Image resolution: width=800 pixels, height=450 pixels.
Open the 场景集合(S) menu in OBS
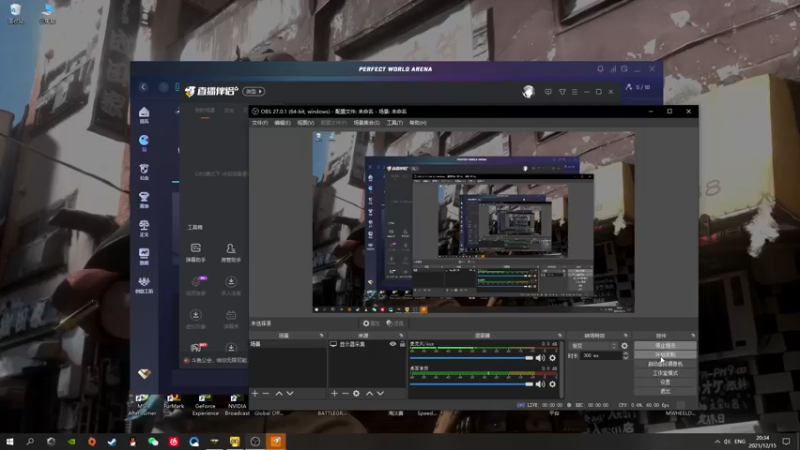(366, 123)
